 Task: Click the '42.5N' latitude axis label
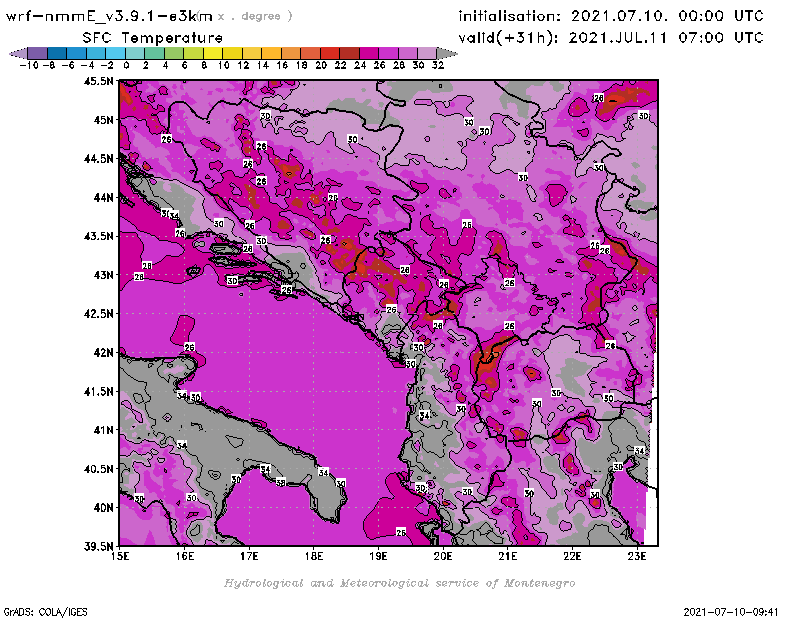pyautogui.click(x=98, y=314)
